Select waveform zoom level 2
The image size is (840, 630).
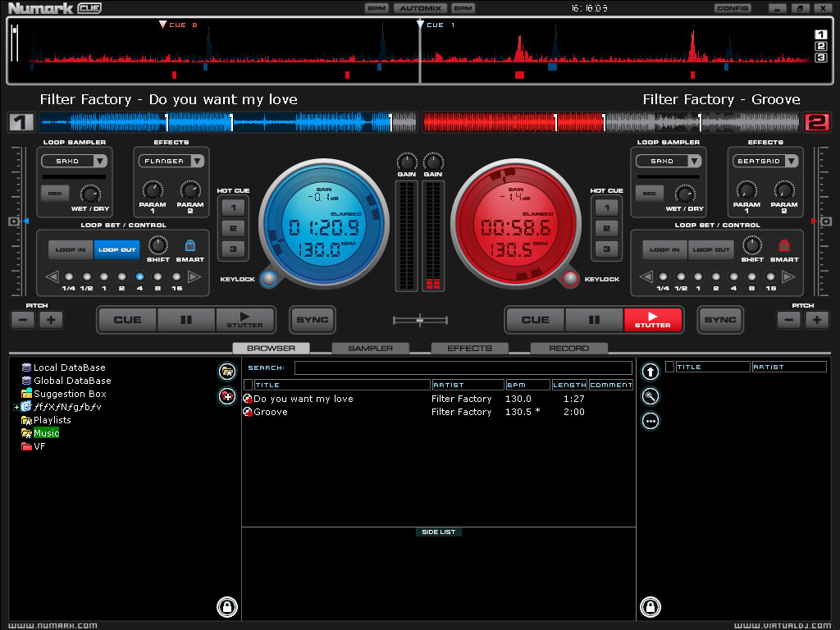[820, 46]
